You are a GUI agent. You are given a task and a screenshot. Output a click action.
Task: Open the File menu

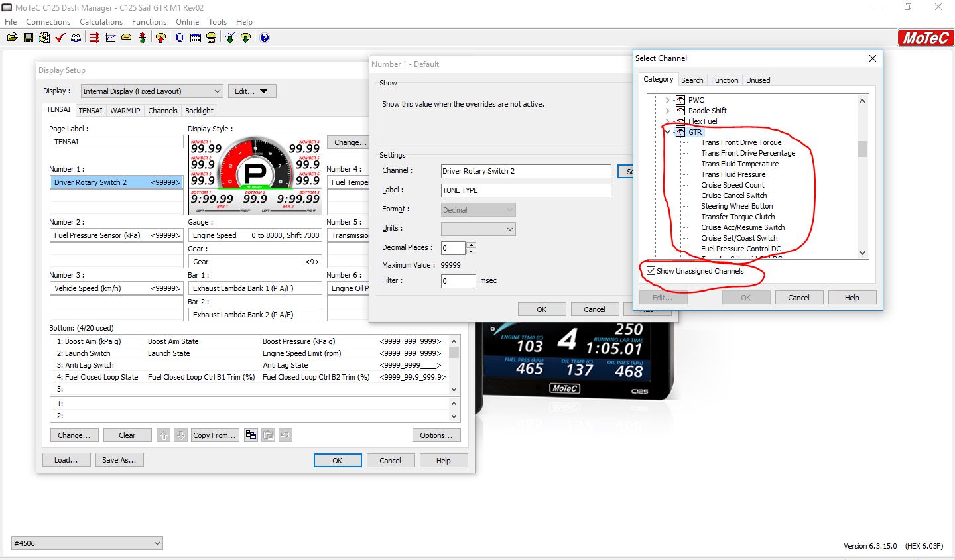click(11, 22)
